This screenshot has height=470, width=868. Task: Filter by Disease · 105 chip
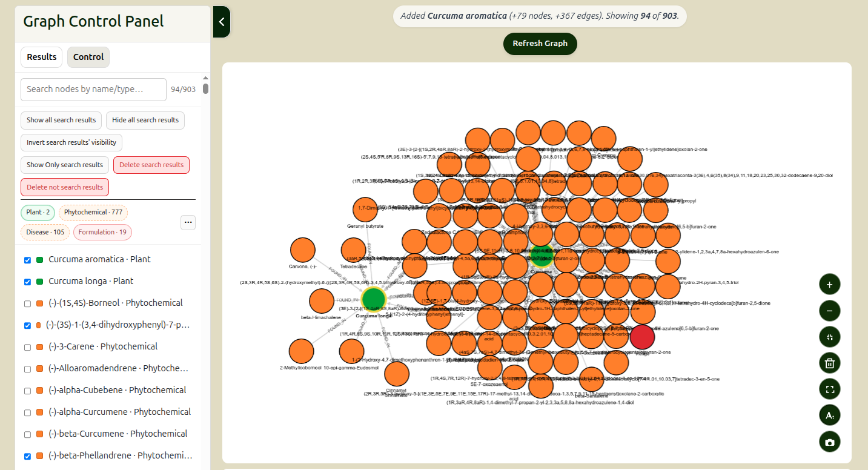(45, 232)
